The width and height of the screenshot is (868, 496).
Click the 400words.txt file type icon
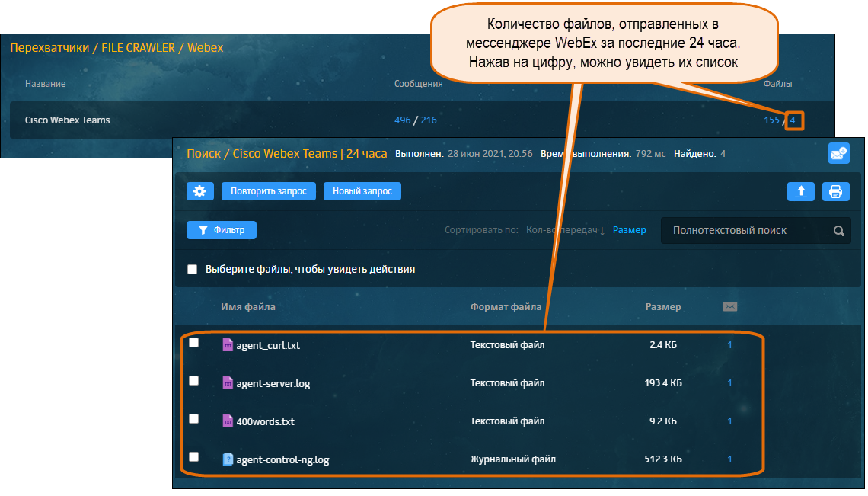coord(228,421)
